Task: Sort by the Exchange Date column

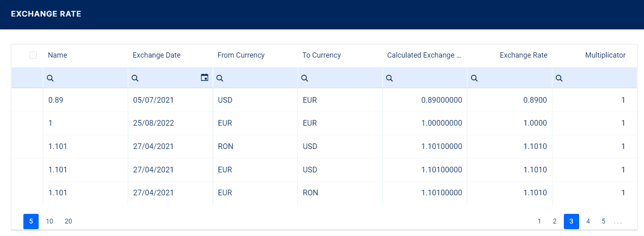Action: [156, 55]
